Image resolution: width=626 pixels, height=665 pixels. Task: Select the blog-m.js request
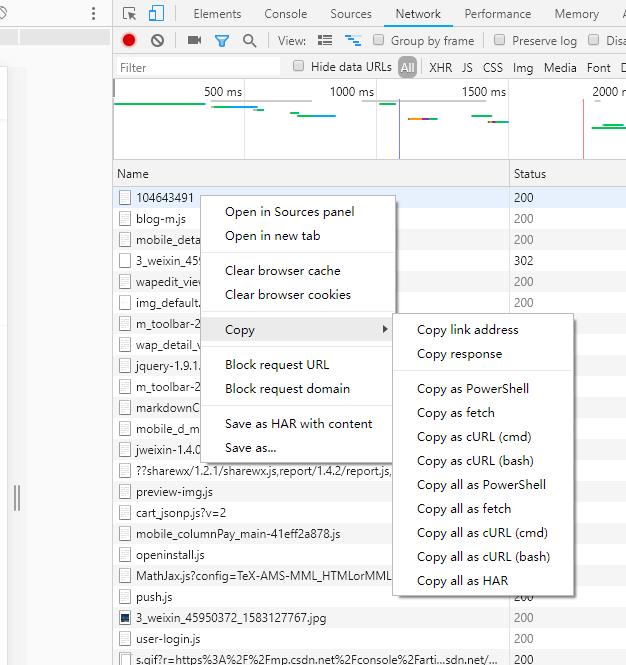(161, 219)
